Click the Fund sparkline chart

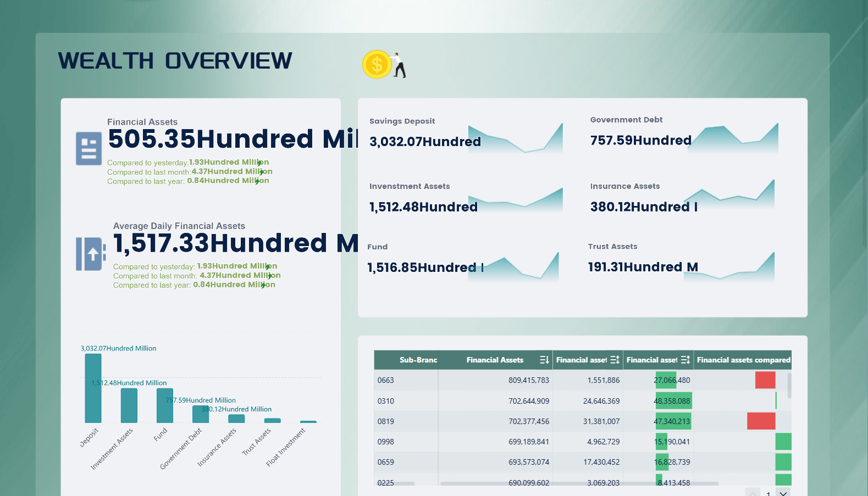click(513, 268)
